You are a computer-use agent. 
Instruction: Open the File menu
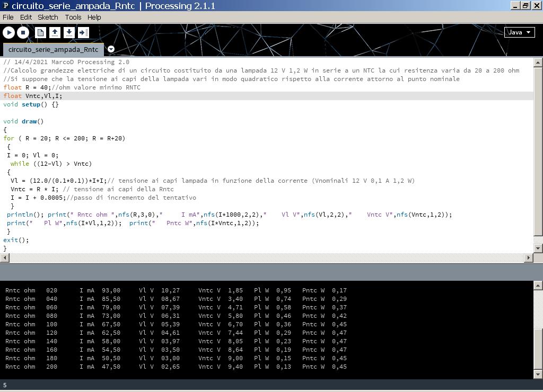(8, 17)
